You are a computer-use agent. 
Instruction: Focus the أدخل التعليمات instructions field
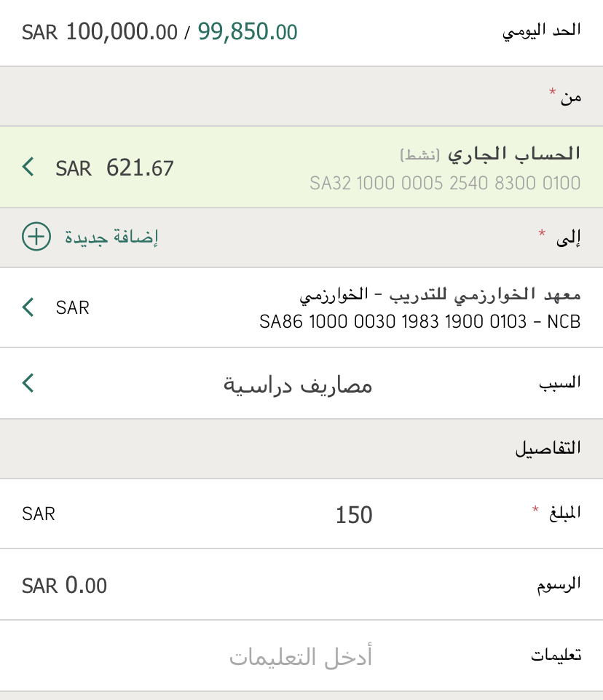pos(301,657)
